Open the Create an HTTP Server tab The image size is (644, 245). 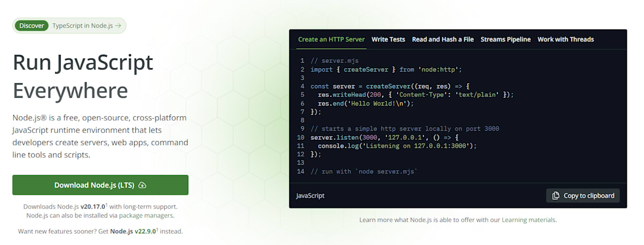(331, 39)
